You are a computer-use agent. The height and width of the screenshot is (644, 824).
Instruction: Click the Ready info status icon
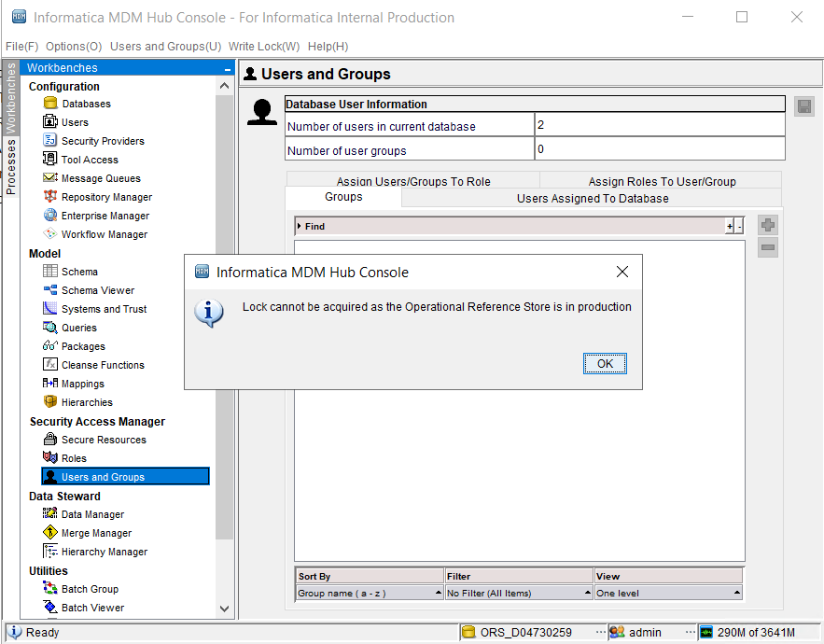click(x=14, y=632)
